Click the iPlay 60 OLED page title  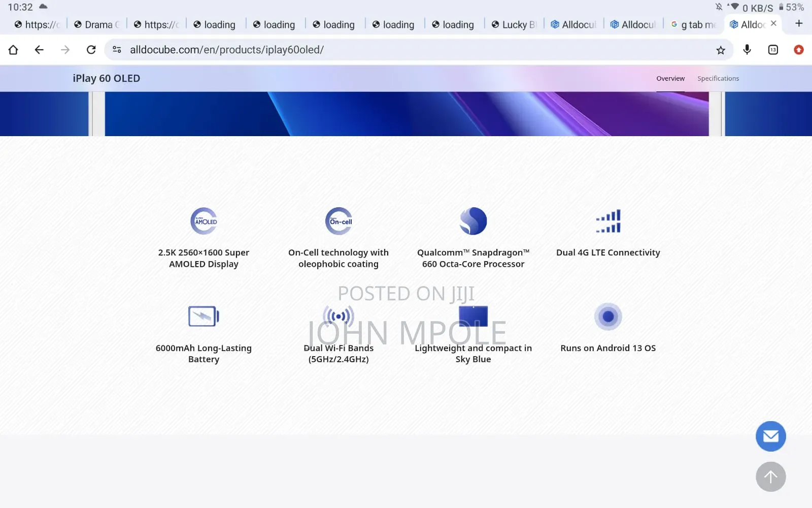[x=107, y=78]
